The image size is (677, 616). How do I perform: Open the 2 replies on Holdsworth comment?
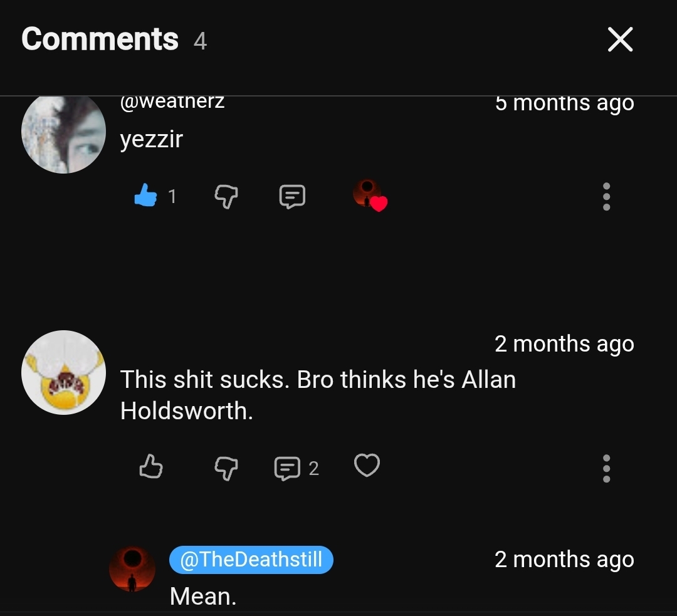point(297,467)
